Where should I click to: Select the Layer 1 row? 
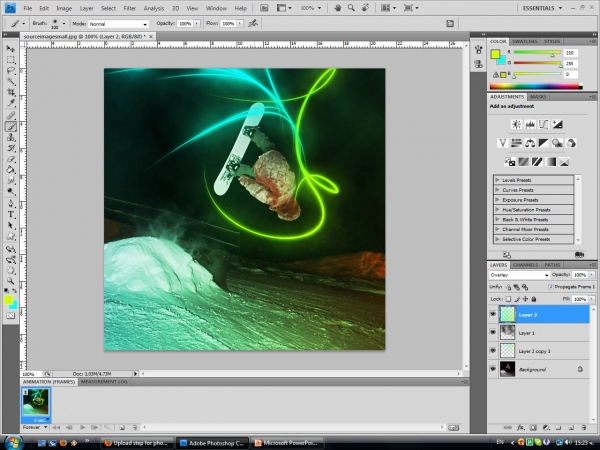tap(539, 333)
